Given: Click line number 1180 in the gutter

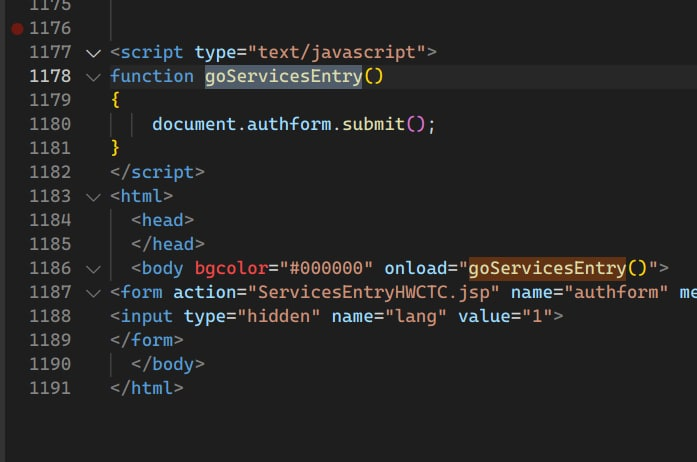Looking at the screenshot, I should [x=50, y=125].
